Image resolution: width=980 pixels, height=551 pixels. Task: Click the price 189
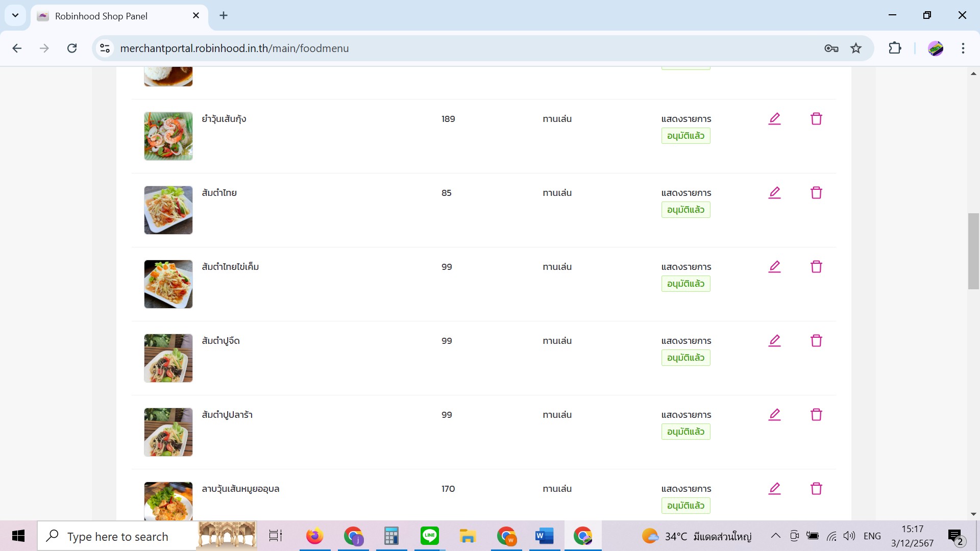(448, 119)
